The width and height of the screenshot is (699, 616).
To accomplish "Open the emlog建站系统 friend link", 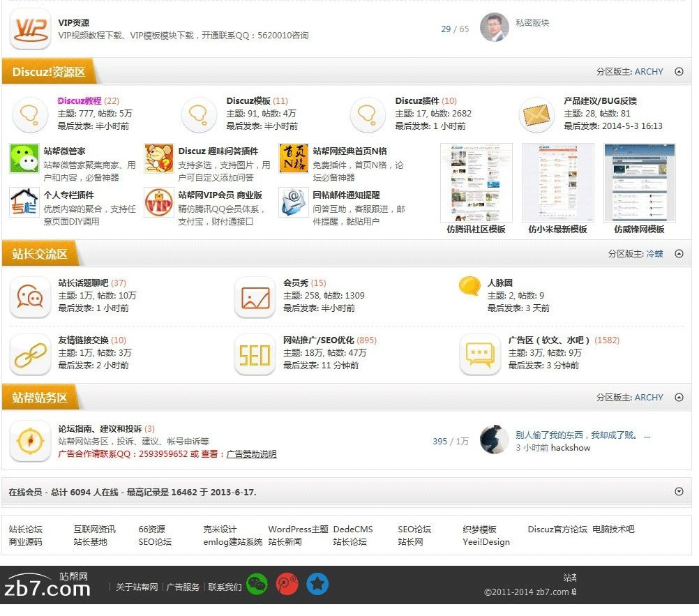I will click(x=233, y=541).
